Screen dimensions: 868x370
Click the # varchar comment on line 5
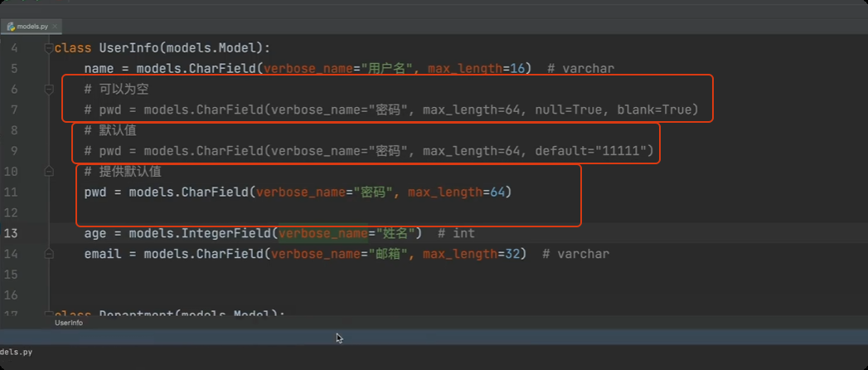tap(580, 69)
